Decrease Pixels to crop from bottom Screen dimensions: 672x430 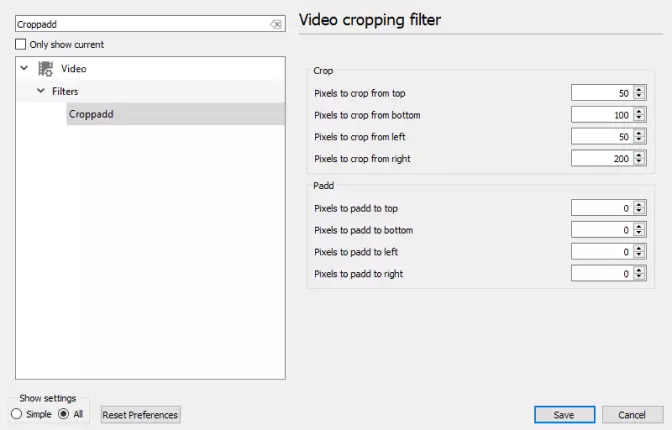(x=639, y=118)
